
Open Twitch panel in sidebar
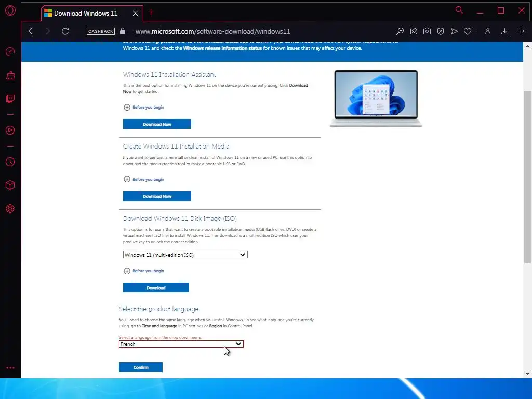coord(10,99)
